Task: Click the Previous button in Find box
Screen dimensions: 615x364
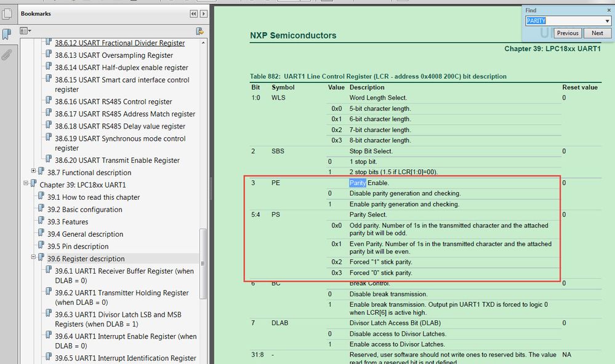Action: (568, 33)
